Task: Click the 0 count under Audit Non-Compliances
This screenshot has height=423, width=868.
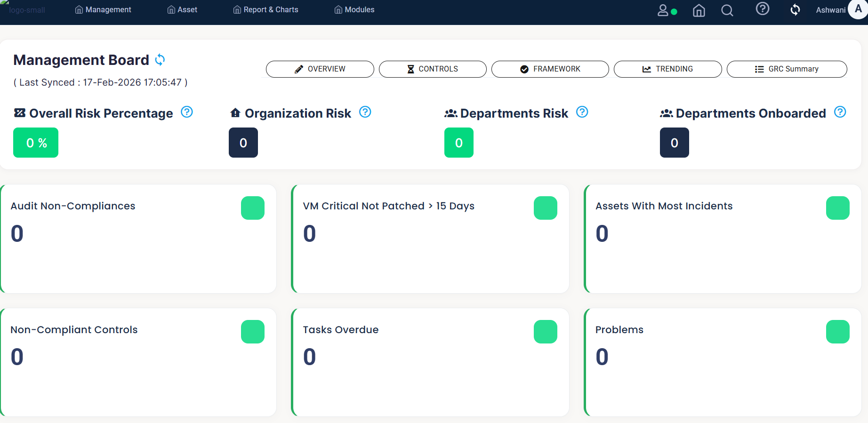Action: click(17, 233)
